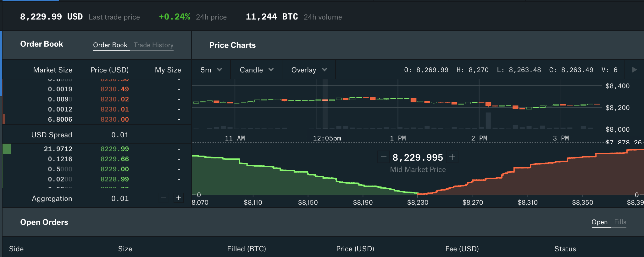
Task: Select the Order Book tab
Action: pyautogui.click(x=110, y=45)
